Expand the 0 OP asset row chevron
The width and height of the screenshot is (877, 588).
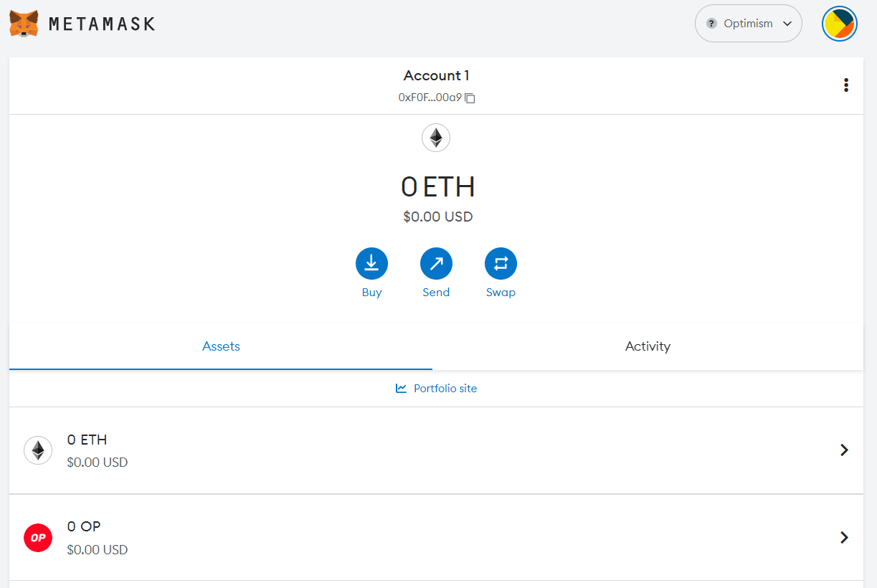[844, 537]
